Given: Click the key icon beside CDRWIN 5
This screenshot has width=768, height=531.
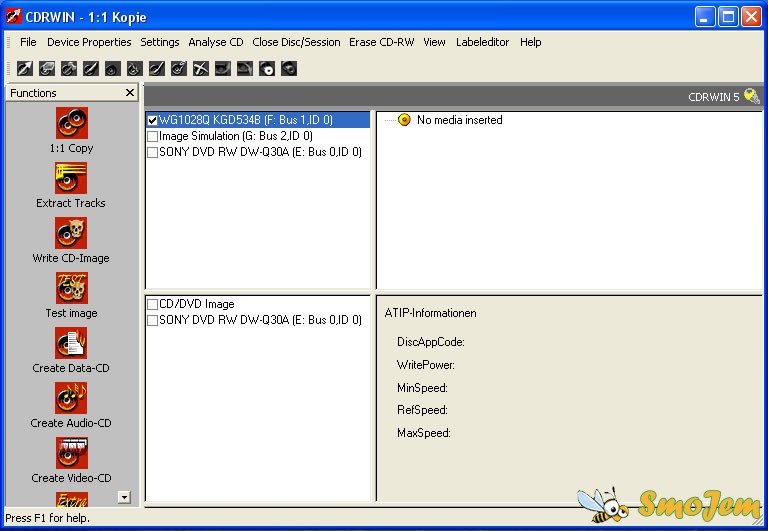Looking at the screenshot, I should point(752,96).
